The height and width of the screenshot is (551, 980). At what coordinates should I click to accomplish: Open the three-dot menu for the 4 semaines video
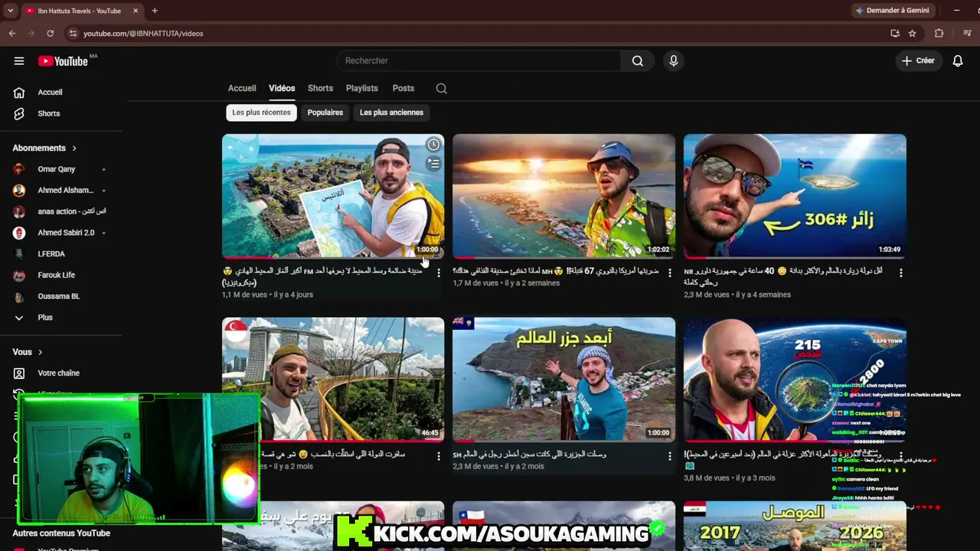(x=900, y=272)
